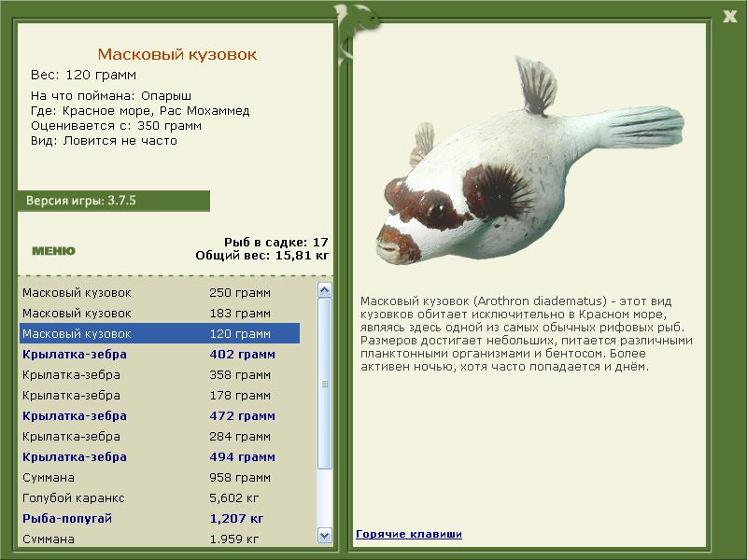Select Голубой каранкс 5,602 кг row
Image resolution: width=747 pixels, height=560 pixels.
coord(160,497)
